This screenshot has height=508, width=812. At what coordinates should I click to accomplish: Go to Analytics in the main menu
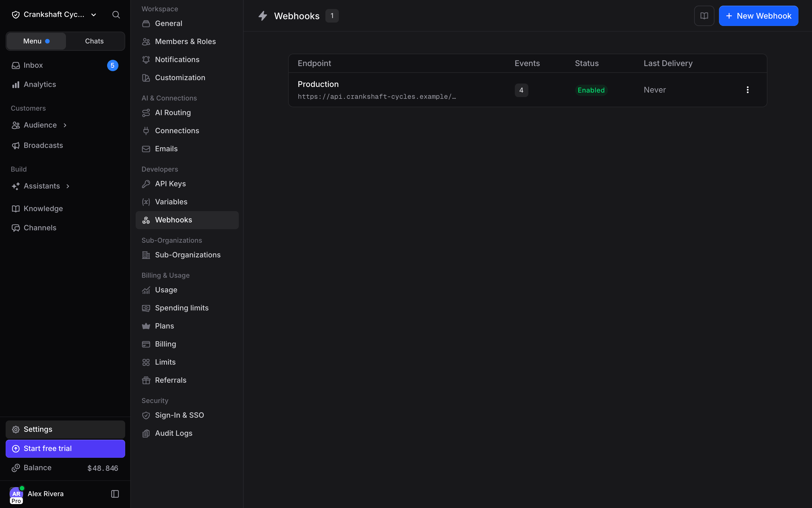point(65,85)
